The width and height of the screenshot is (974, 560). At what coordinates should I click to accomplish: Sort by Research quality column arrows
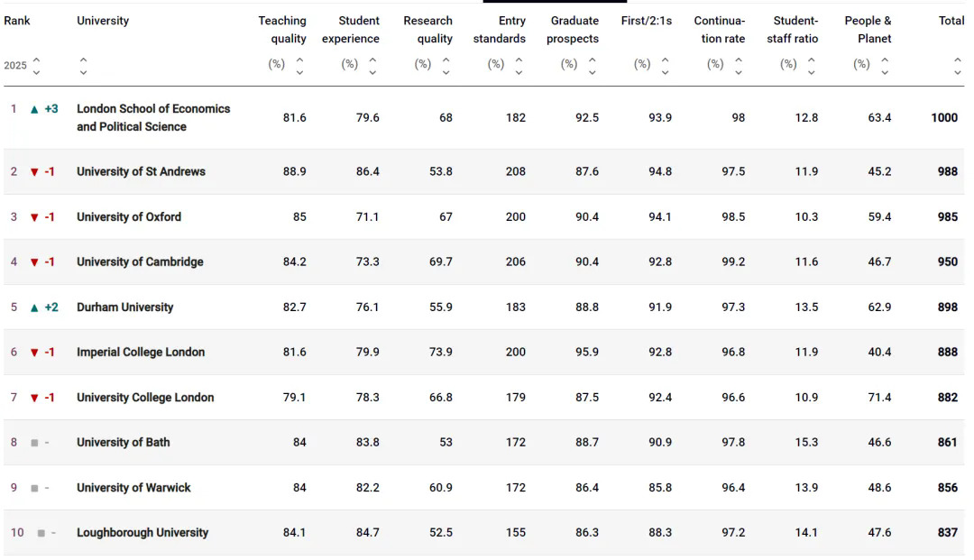coord(446,65)
